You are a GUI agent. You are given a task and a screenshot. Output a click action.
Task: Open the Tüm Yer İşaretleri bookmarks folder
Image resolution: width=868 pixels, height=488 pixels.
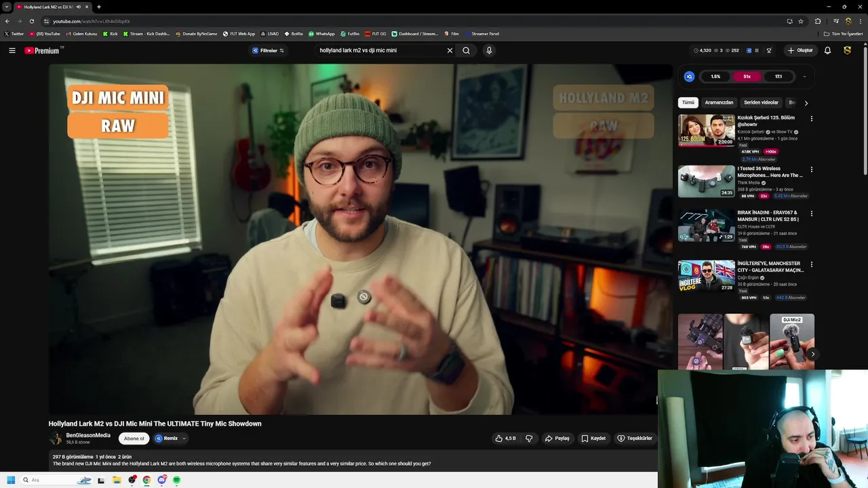pyautogui.click(x=844, y=34)
